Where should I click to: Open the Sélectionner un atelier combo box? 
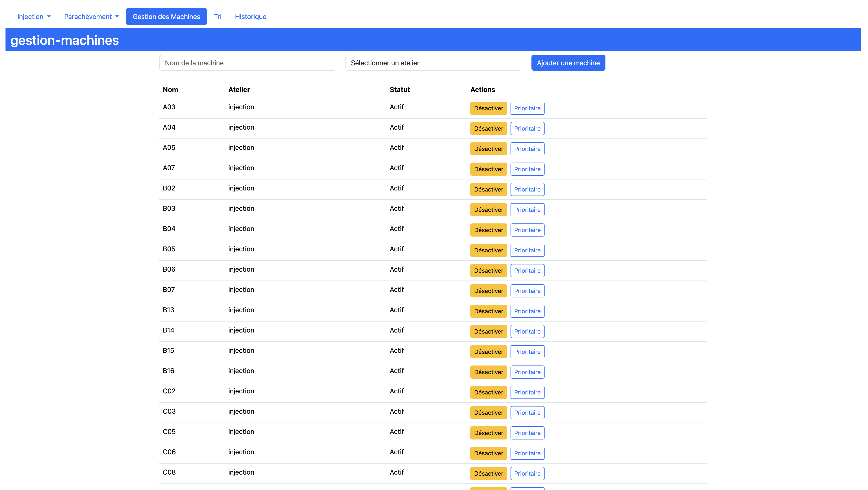[x=433, y=63]
